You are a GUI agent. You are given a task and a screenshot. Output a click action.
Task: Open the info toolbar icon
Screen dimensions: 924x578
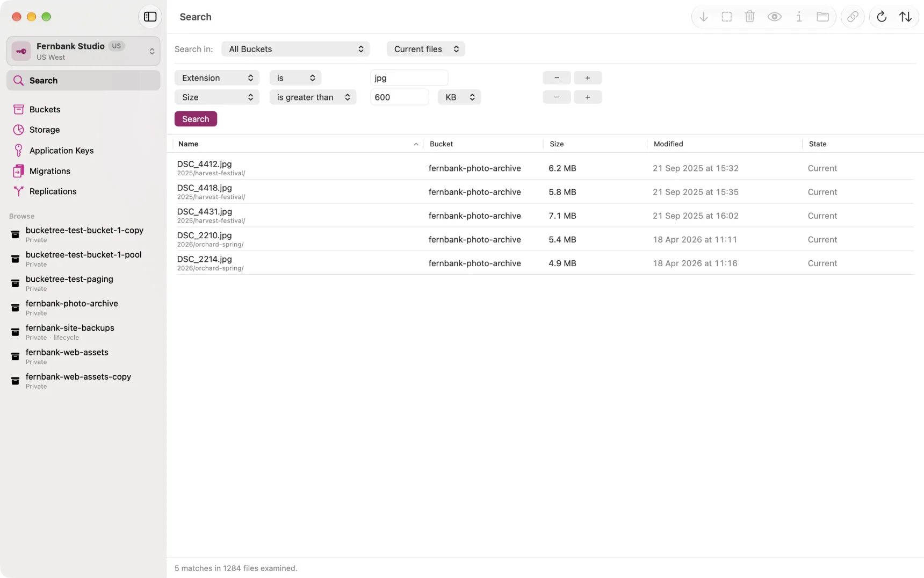coord(799,17)
